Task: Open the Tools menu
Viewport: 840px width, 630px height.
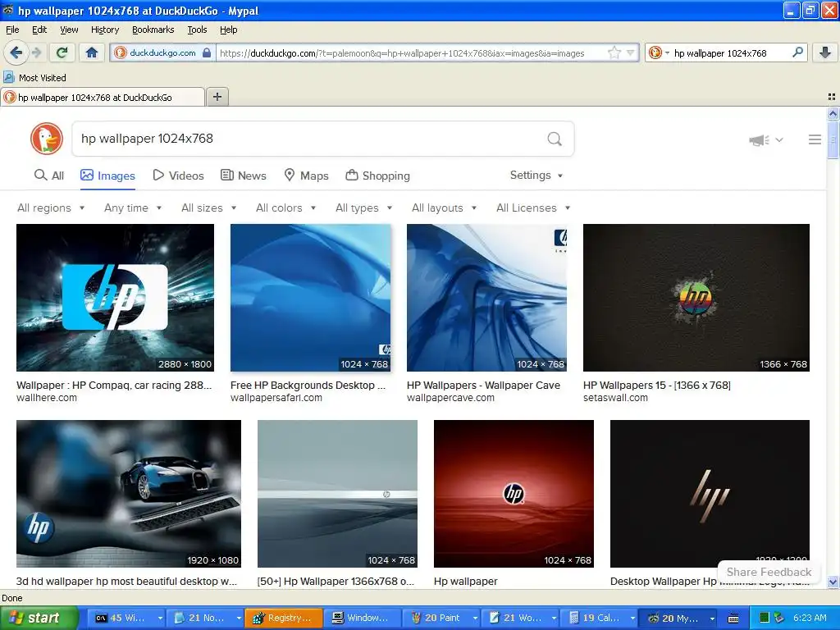Action: [x=197, y=30]
